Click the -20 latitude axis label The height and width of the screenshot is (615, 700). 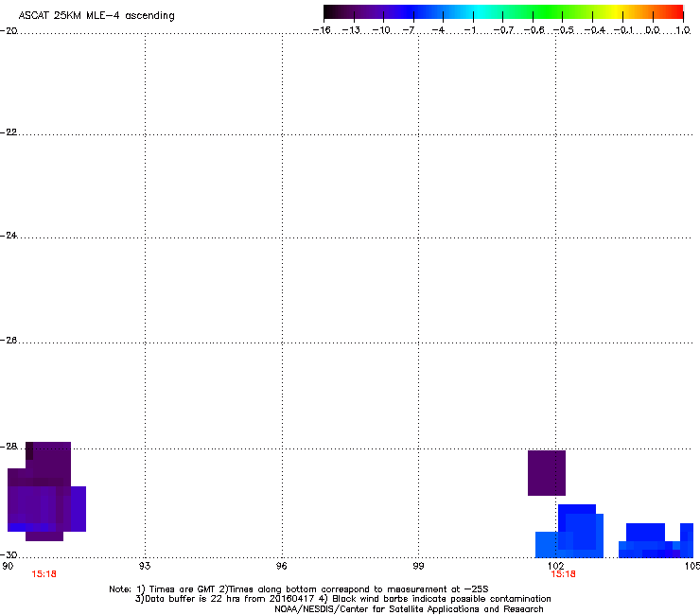(9, 31)
